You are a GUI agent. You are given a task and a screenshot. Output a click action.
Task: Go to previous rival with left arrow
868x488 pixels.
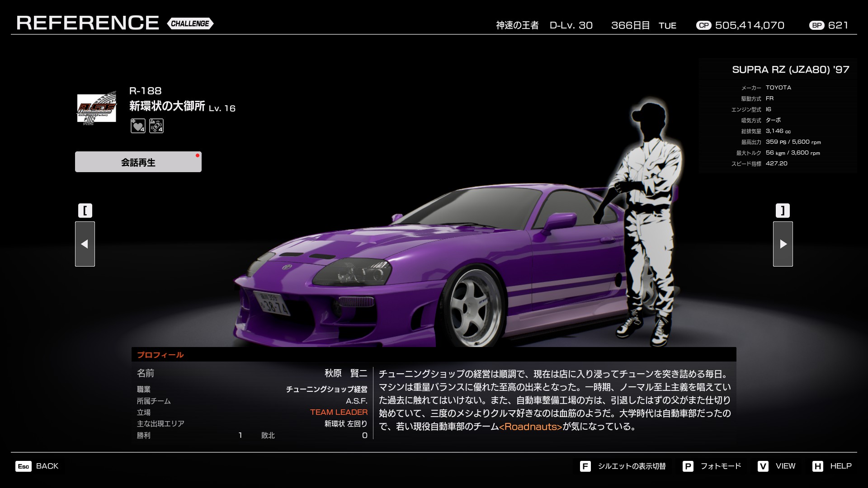point(85,244)
